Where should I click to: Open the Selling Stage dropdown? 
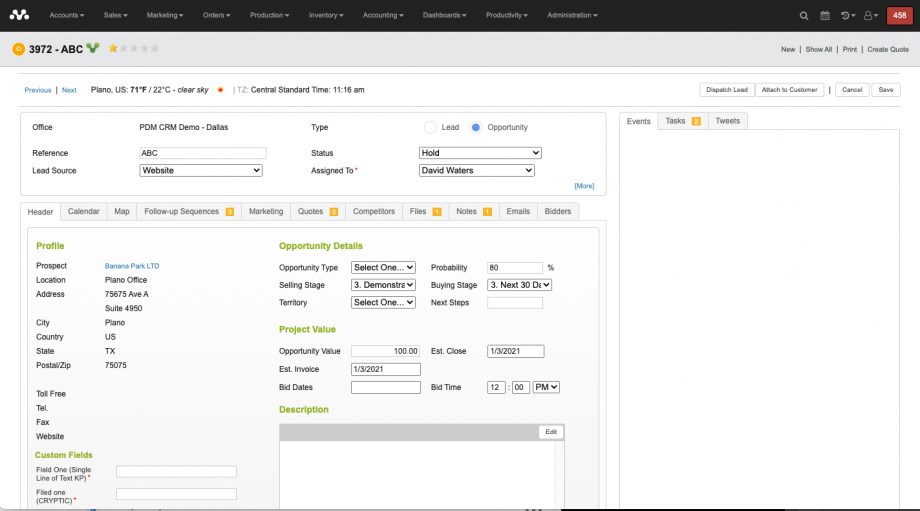pyautogui.click(x=383, y=285)
